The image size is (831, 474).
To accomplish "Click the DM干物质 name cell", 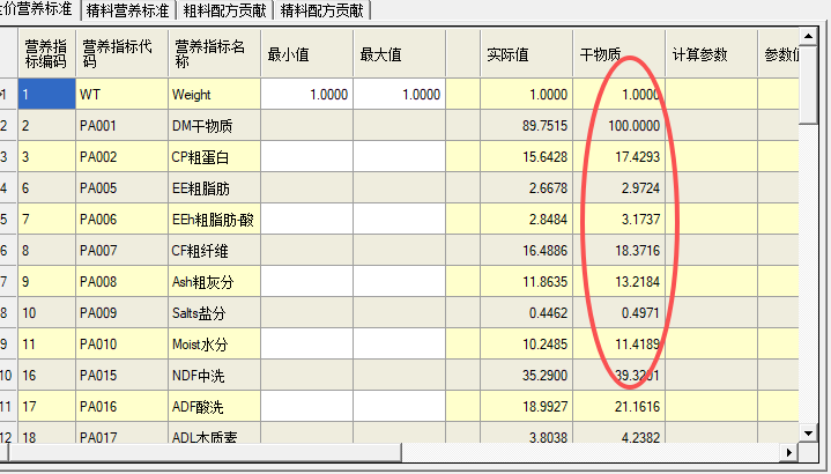I will [214, 126].
